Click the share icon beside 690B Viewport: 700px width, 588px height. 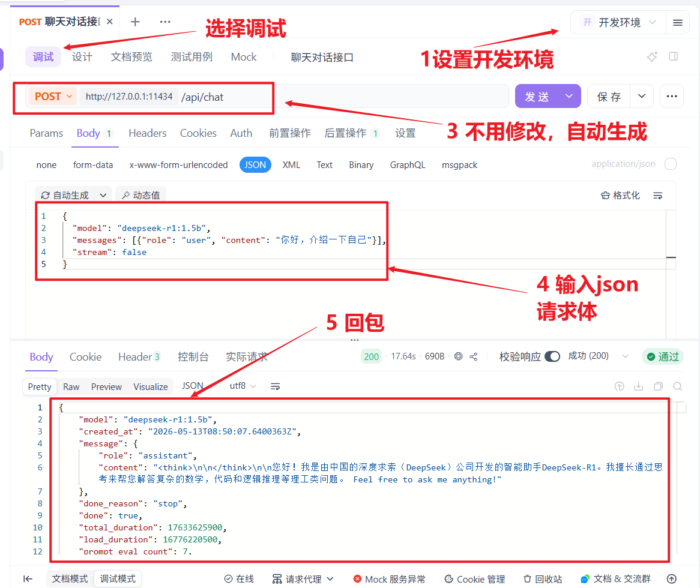[x=474, y=356]
